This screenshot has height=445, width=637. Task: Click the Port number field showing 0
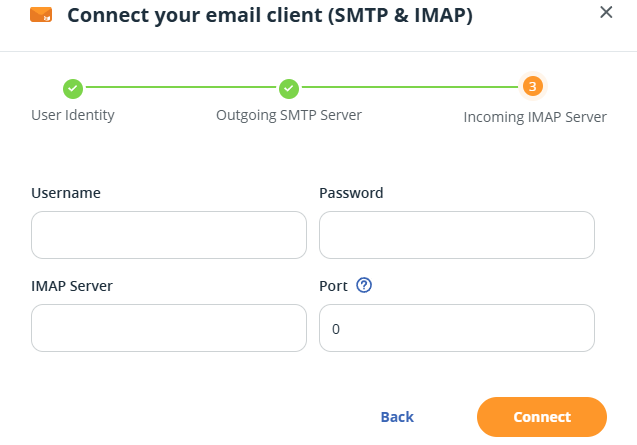pos(457,328)
